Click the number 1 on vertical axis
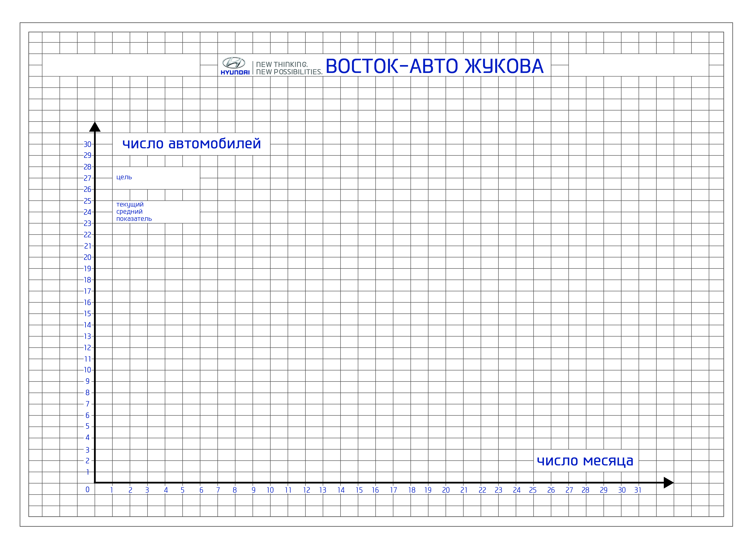The width and height of the screenshot is (756, 551). coord(88,472)
